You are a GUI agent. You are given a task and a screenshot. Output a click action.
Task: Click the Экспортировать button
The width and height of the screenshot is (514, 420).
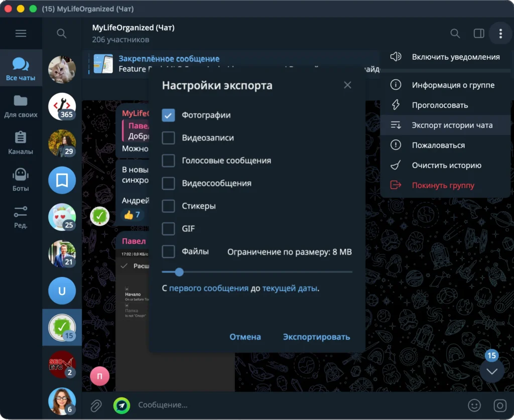(316, 337)
